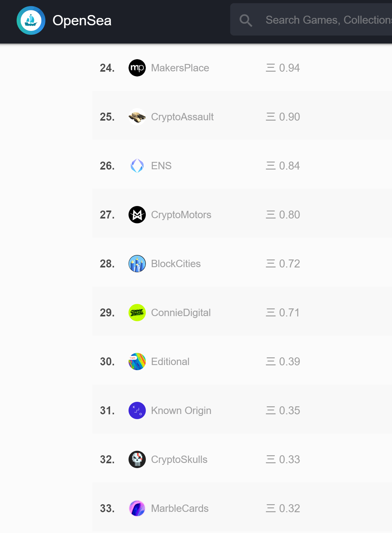Open the MakersPlace collection logo
The image size is (392, 533).
coord(137,68)
